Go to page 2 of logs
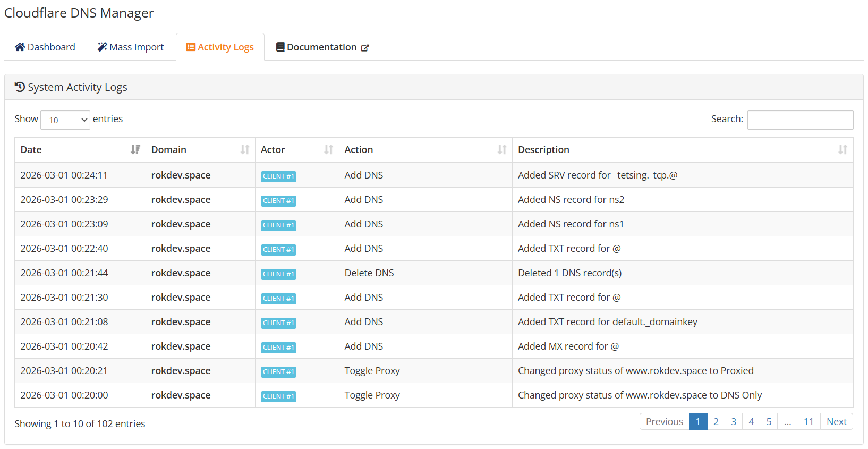 (716, 421)
